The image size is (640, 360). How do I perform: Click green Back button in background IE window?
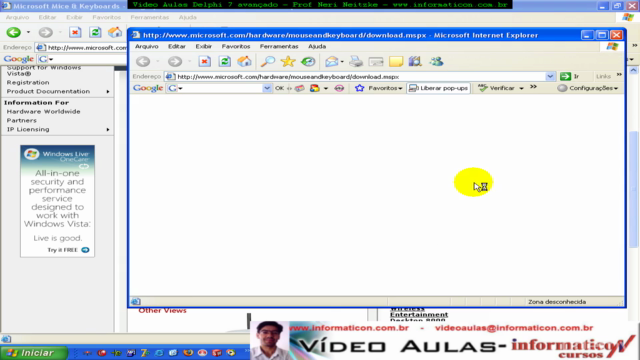pos(13,32)
